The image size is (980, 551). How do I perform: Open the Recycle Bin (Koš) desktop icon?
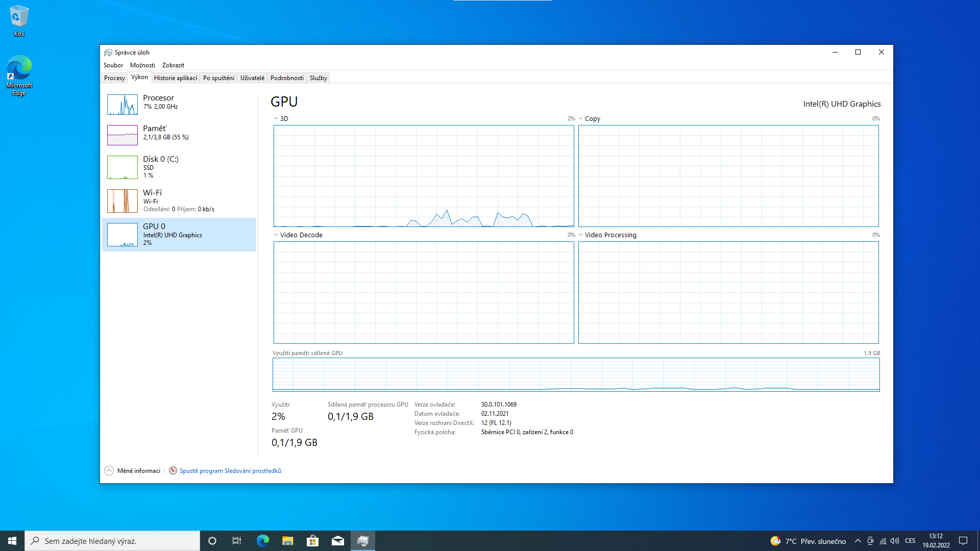19,20
